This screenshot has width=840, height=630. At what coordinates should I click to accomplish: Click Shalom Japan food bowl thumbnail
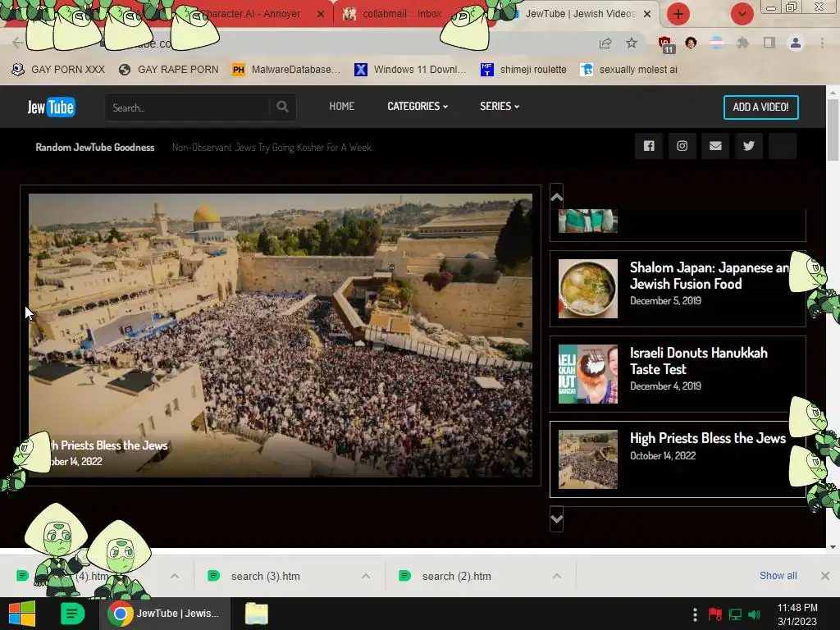pos(587,289)
